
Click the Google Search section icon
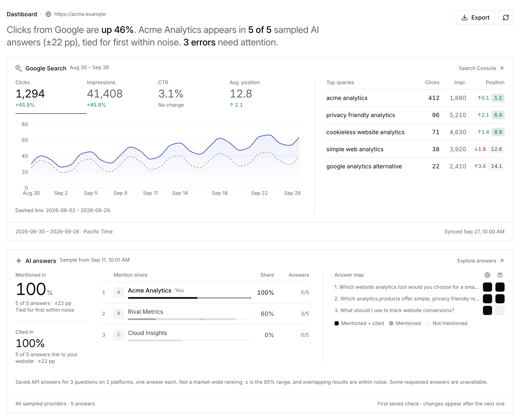pyautogui.click(x=19, y=68)
